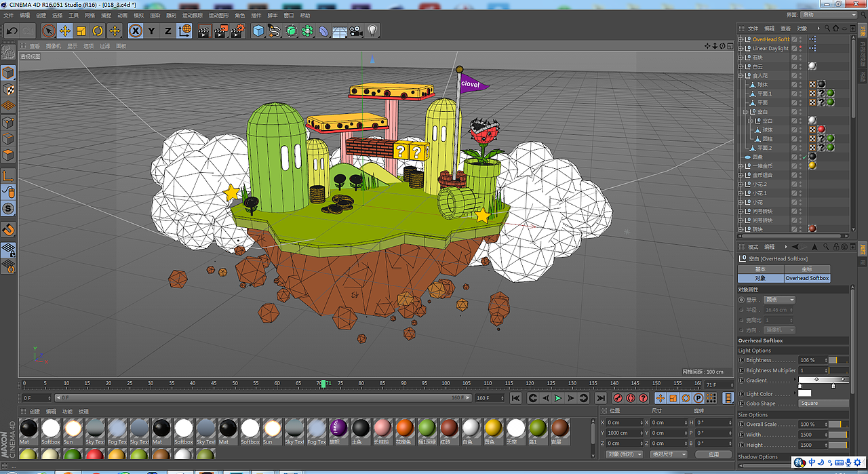Toggle the Snap magnet S icon
The image size is (868, 474).
coord(8,209)
